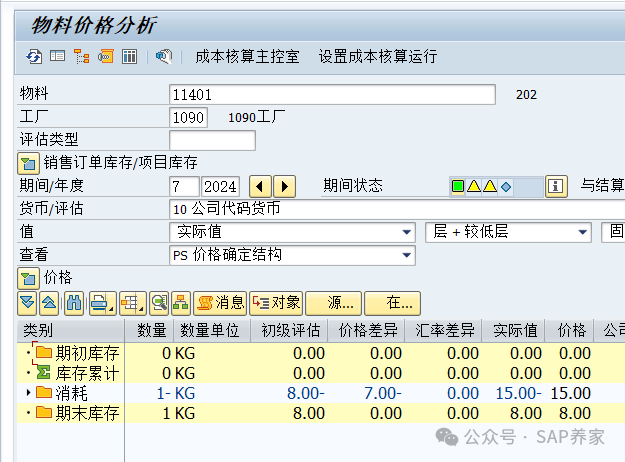Click the first yellow triangle status

coord(474,186)
